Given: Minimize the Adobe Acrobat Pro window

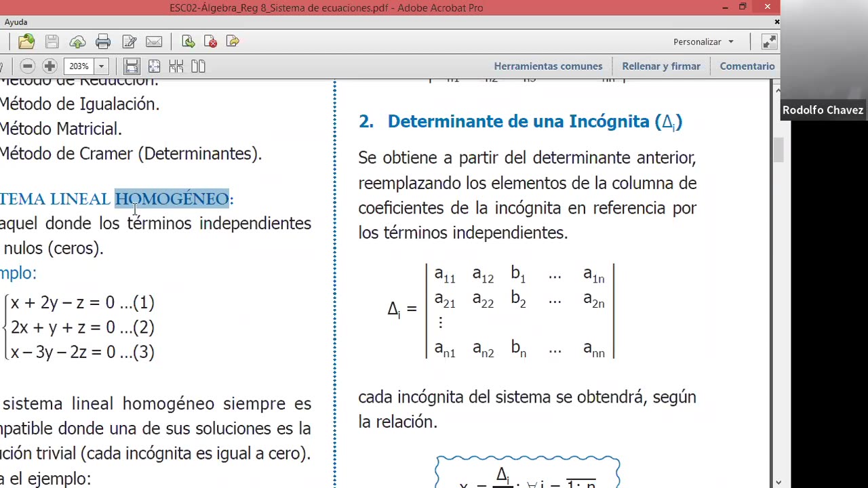Looking at the screenshot, I should point(725,7).
